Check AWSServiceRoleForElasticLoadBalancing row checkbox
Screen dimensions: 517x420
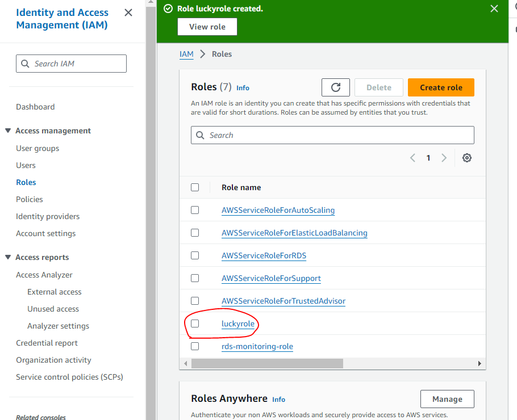tap(195, 233)
